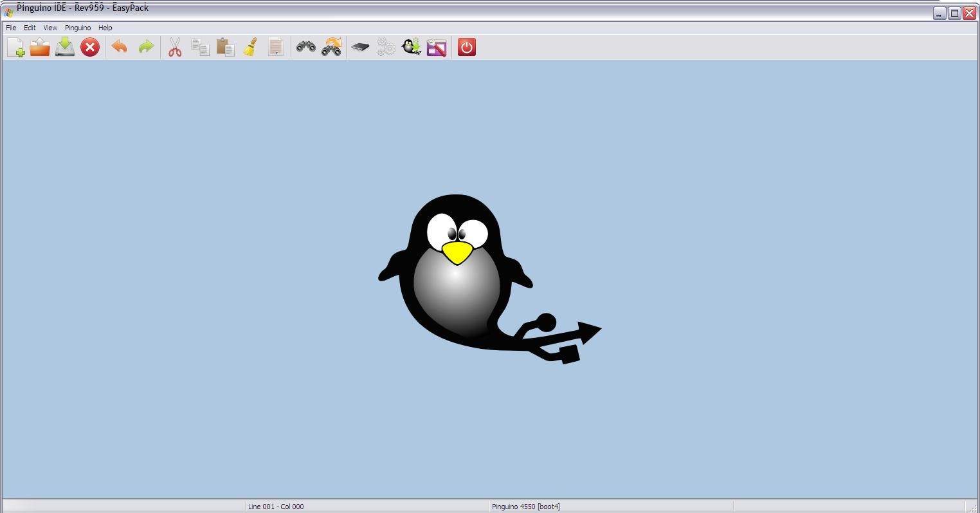Compile the sketch with the chip icon
Screen dimensions: 980x513
point(360,46)
